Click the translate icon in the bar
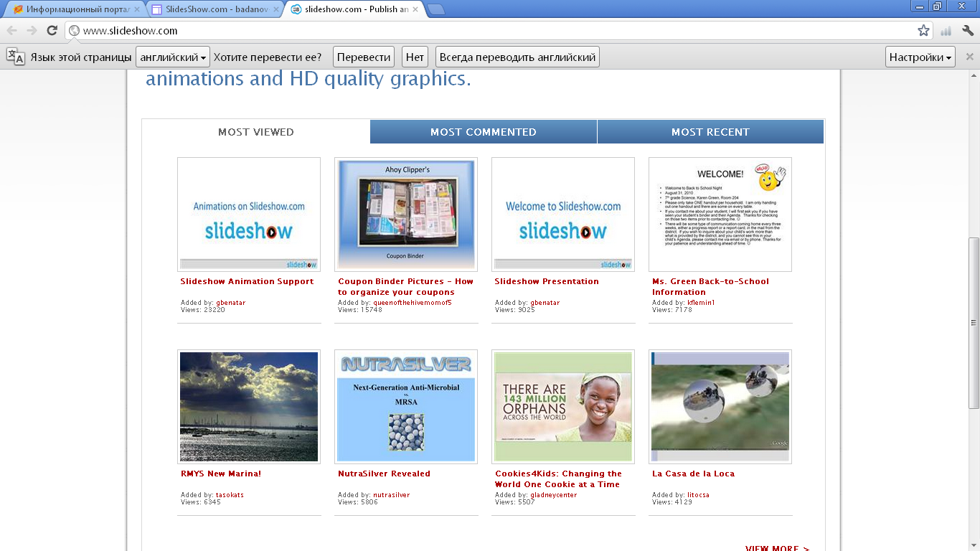The height and width of the screenshot is (551, 980). [x=15, y=57]
